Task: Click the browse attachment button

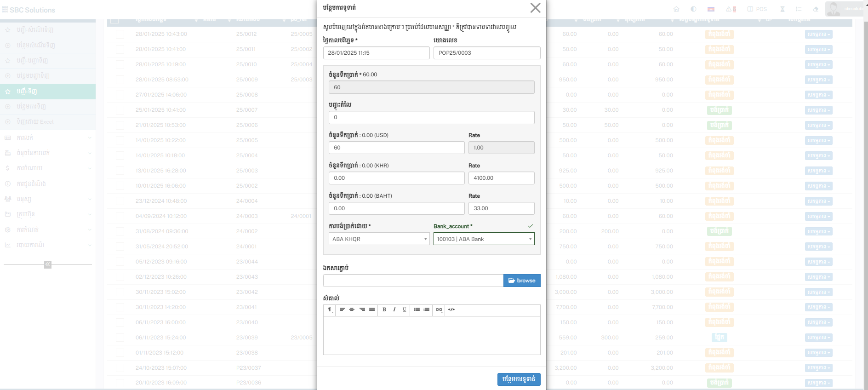Action: (x=522, y=281)
